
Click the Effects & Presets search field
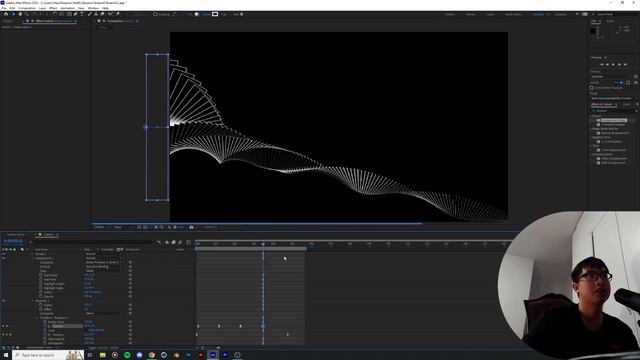click(x=615, y=111)
